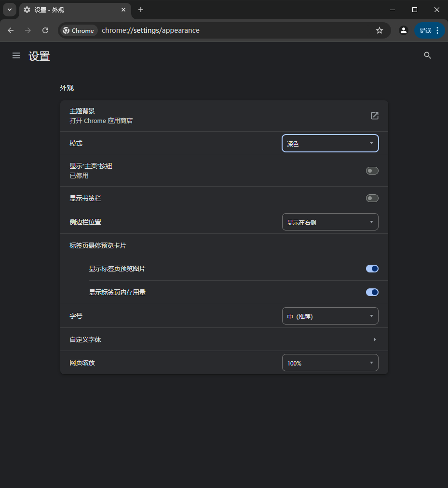Open the Chrome profile icon
Viewport: 448px width, 488px height.
point(404,30)
